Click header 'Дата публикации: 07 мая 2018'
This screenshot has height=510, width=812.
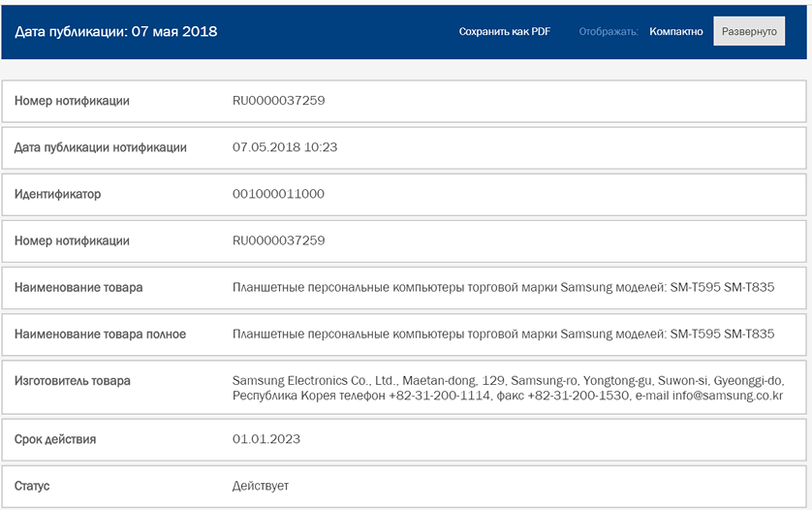116,32
